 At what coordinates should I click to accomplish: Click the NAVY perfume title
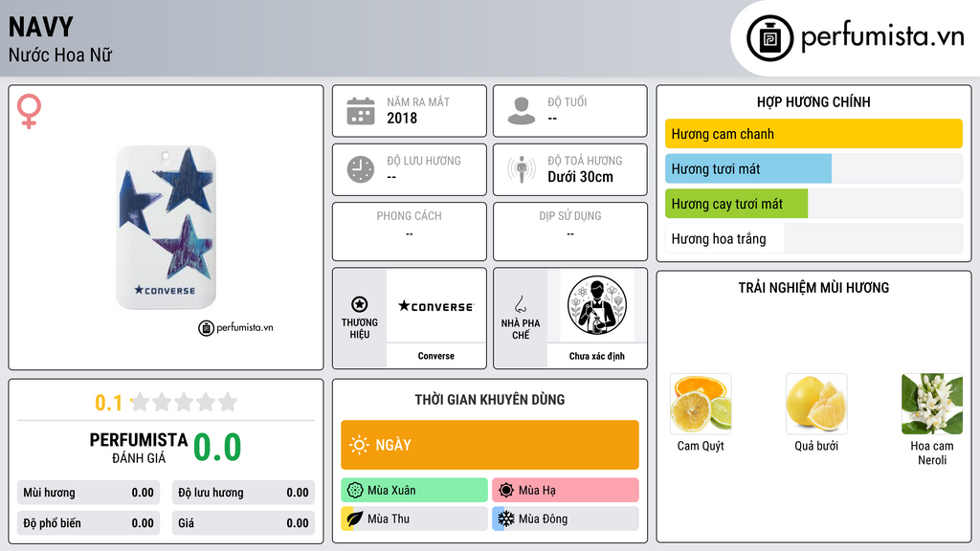point(41,27)
